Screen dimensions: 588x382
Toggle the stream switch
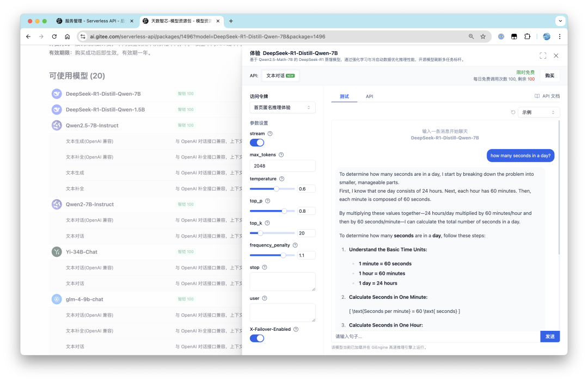point(257,143)
